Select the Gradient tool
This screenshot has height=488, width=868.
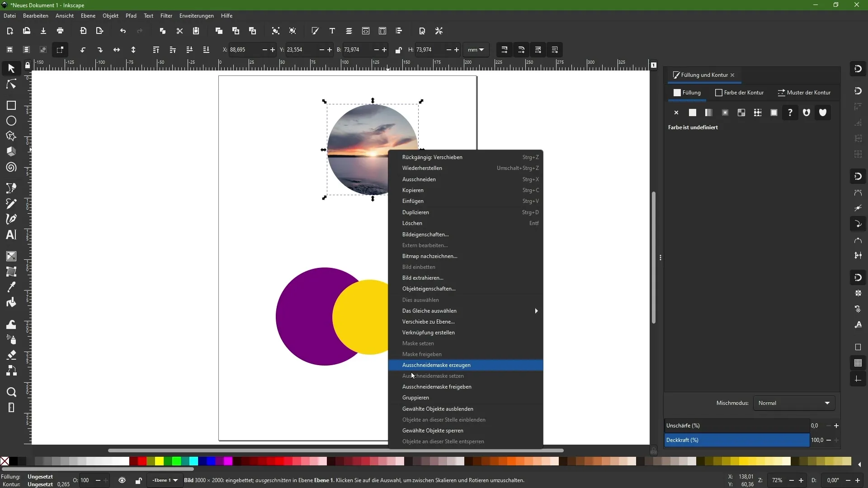(11, 256)
